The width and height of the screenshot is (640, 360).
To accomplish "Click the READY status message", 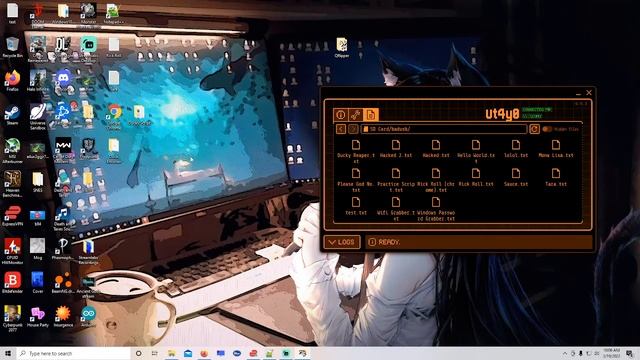I will click(x=388, y=242).
